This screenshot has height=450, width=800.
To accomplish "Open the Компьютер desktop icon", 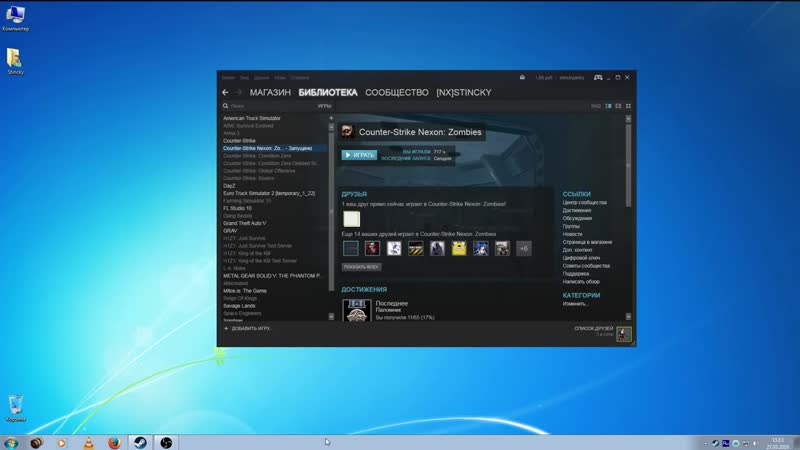I will [15, 18].
